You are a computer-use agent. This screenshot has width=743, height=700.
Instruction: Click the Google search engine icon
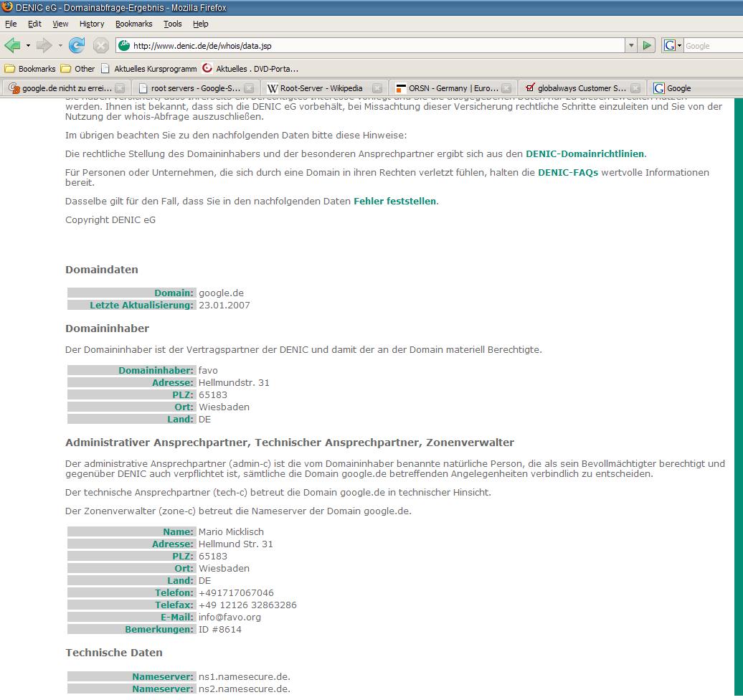coord(670,45)
